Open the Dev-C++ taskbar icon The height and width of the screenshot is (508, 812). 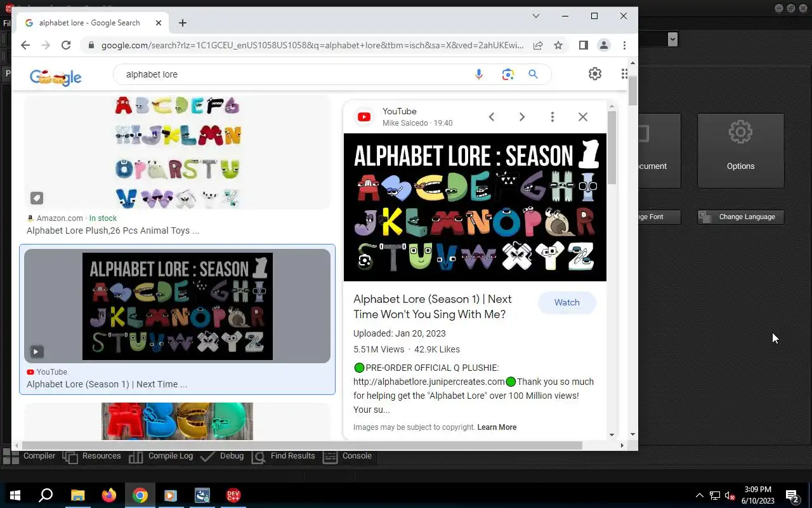[x=233, y=495]
